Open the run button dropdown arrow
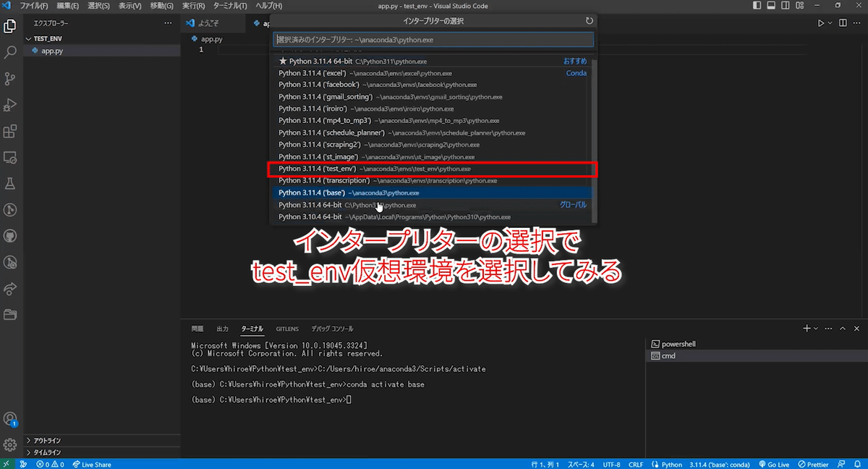The height and width of the screenshot is (469, 868). point(829,23)
